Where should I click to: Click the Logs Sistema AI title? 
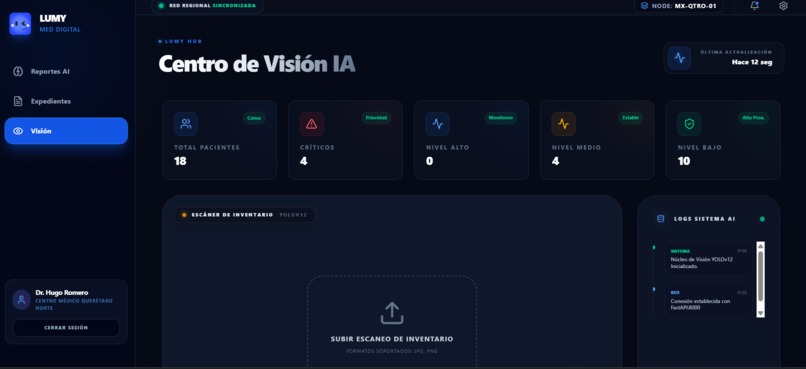coord(704,219)
